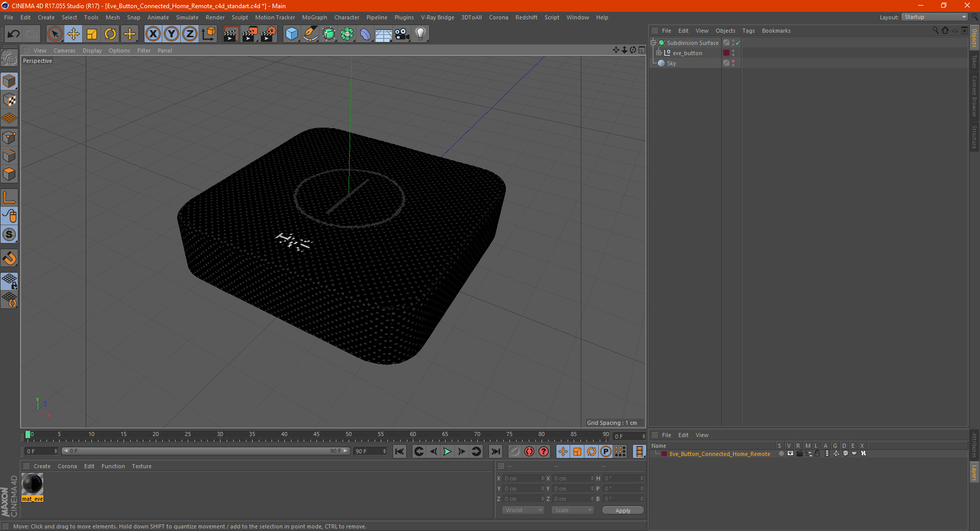980x531 pixels.
Task: Toggle Sky visibility dots
Action: (x=733, y=63)
